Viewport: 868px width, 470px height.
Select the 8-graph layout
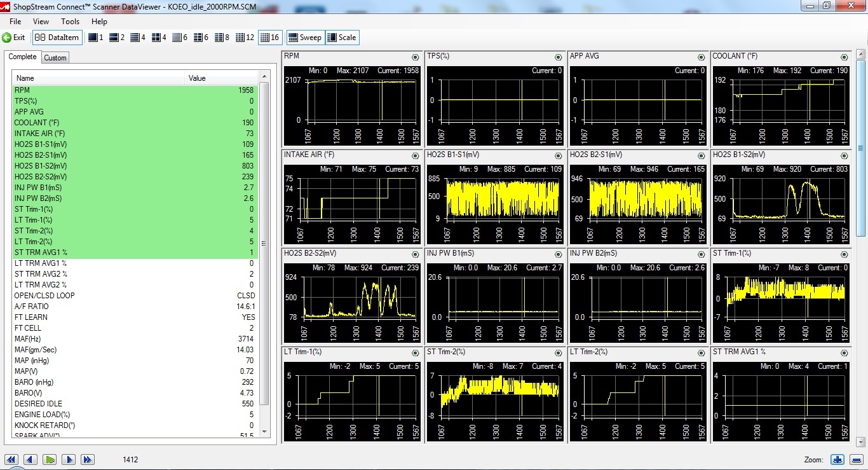pos(222,38)
